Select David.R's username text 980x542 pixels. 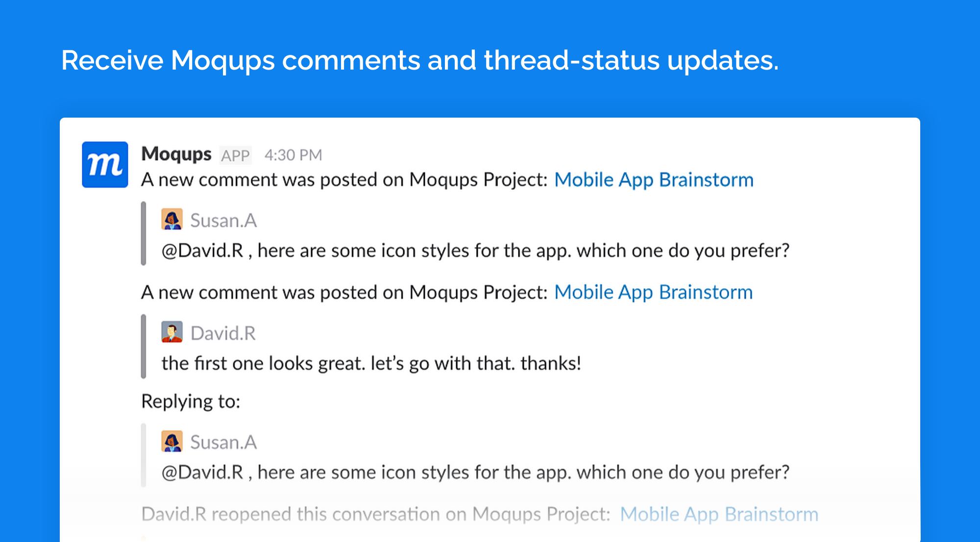pos(223,332)
